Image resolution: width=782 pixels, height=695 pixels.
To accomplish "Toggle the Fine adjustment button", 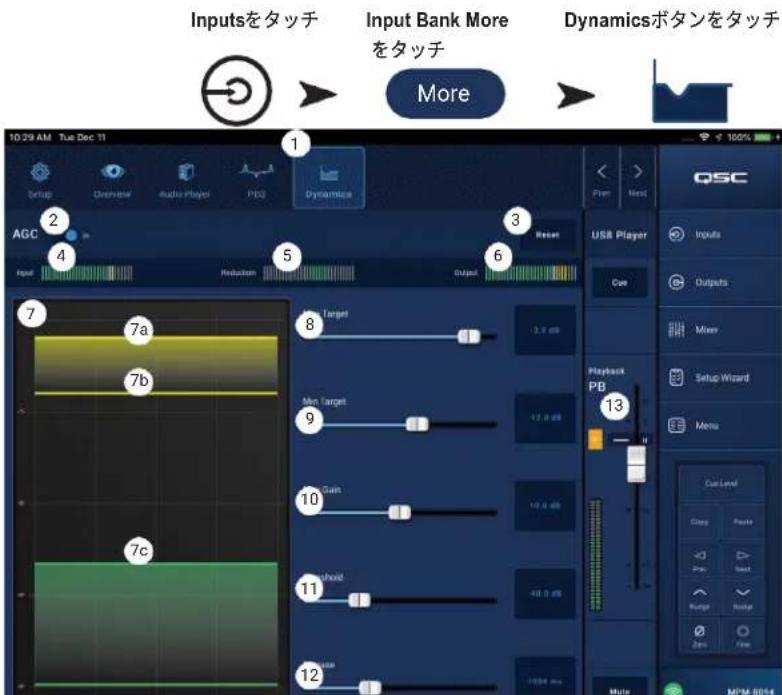I will pos(743,636).
